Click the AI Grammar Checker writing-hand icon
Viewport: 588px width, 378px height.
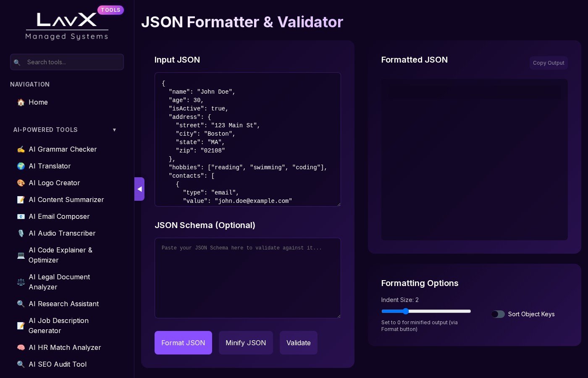pyautogui.click(x=21, y=150)
